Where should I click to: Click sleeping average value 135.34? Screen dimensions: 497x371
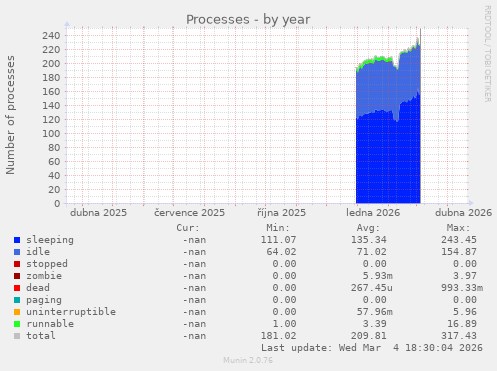pos(368,240)
